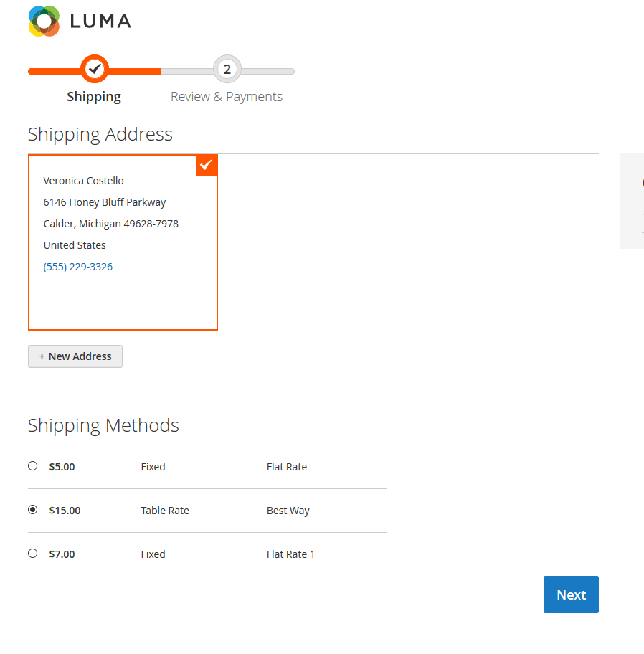Viewport: 644px width, 654px height.
Task: Select the $7.00 Flat Rate 1 radio button
Action: pos(33,554)
